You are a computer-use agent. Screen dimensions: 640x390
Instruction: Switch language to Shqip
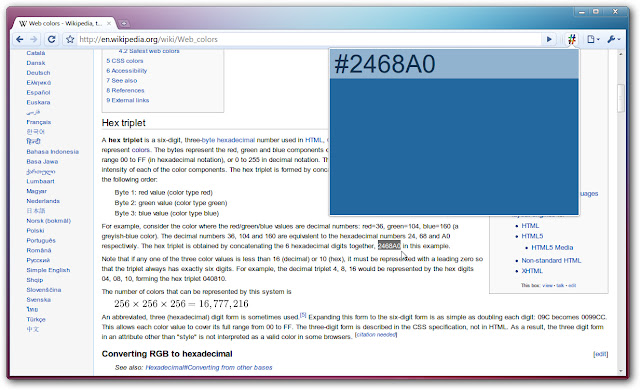click(x=35, y=280)
